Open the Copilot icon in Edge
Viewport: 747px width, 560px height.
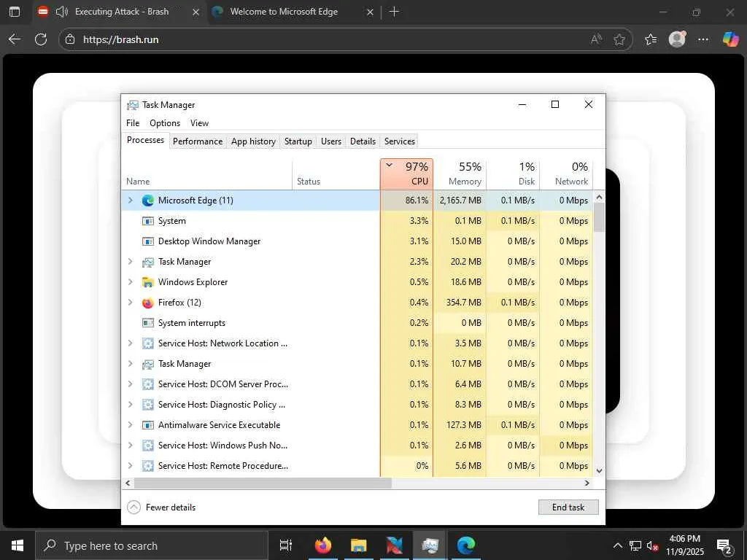point(730,39)
